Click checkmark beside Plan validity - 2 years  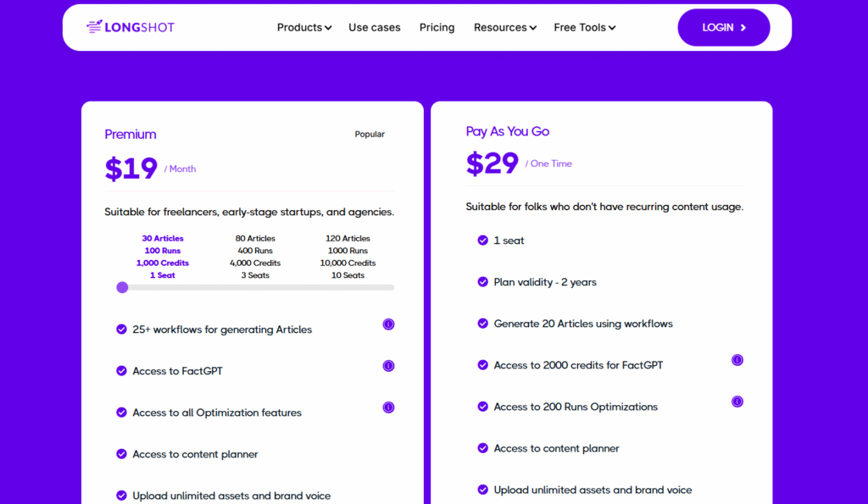tap(482, 281)
